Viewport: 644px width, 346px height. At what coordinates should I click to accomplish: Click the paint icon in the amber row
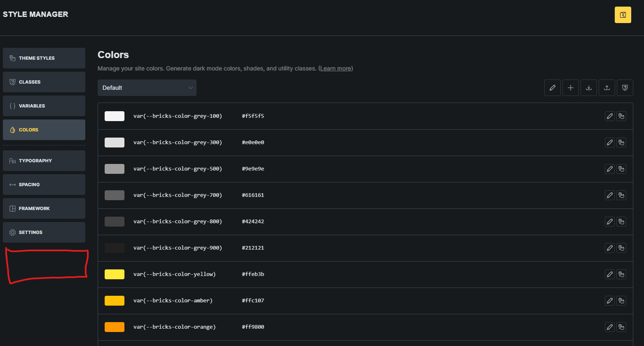(621, 301)
